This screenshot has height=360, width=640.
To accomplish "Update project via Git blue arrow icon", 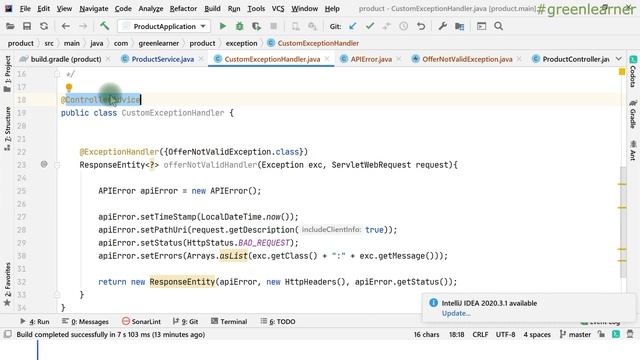I will (353, 26).
